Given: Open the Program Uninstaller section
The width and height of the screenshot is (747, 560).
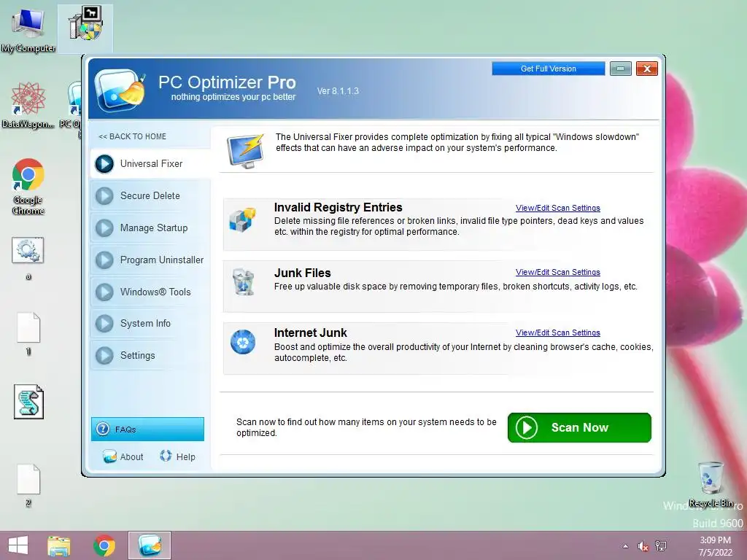Looking at the screenshot, I should click(150, 260).
